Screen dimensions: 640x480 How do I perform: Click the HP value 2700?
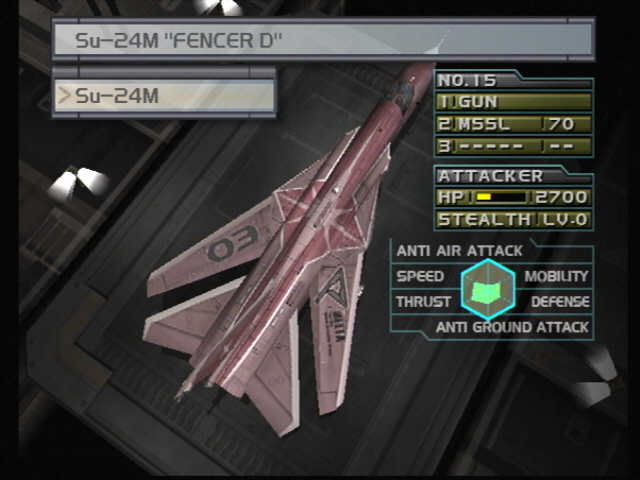(x=561, y=198)
